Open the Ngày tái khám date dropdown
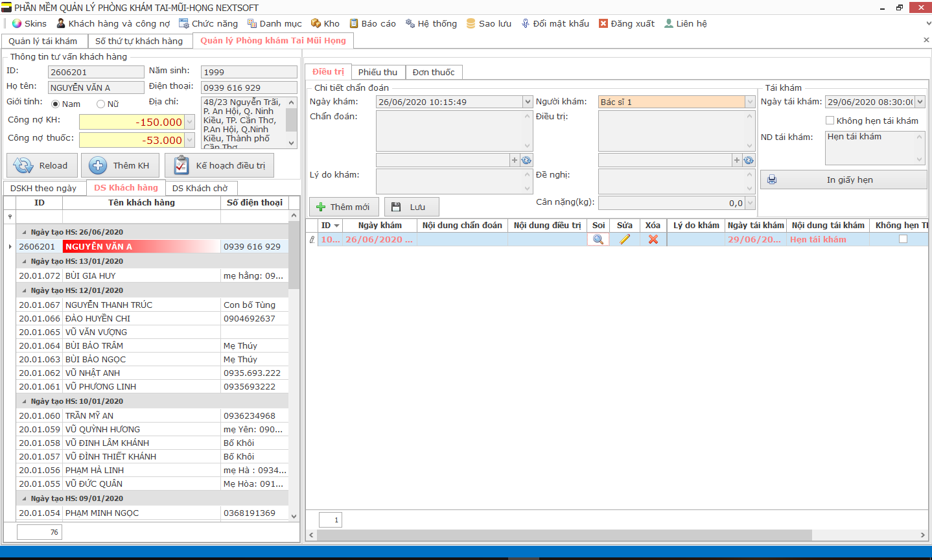The width and height of the screenshot is (932, 560). [920, 102]
